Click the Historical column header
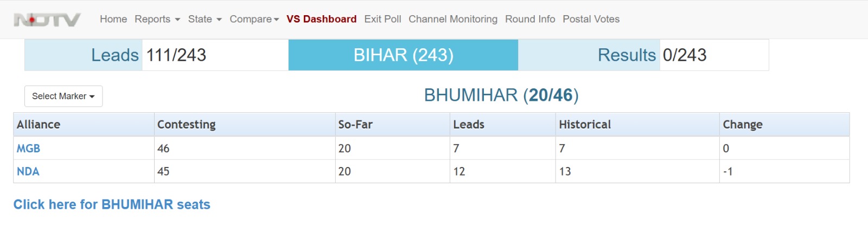 click(x=585, y=124)
